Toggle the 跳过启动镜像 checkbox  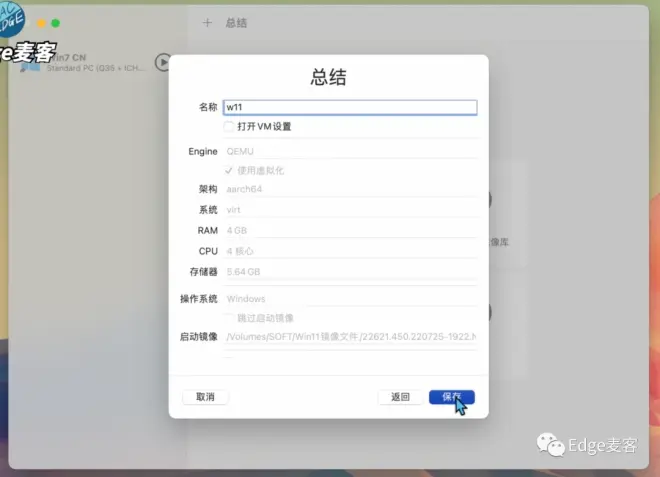[229, 318]
